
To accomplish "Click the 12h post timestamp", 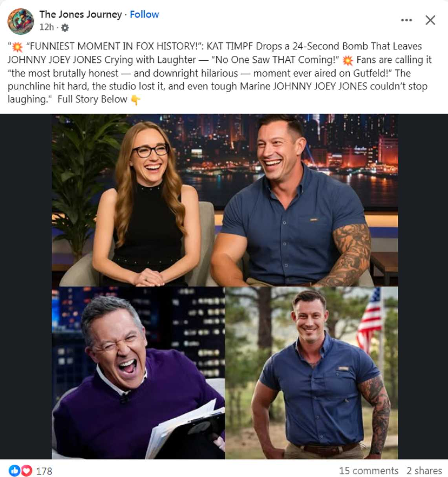I will click(46, 27).
